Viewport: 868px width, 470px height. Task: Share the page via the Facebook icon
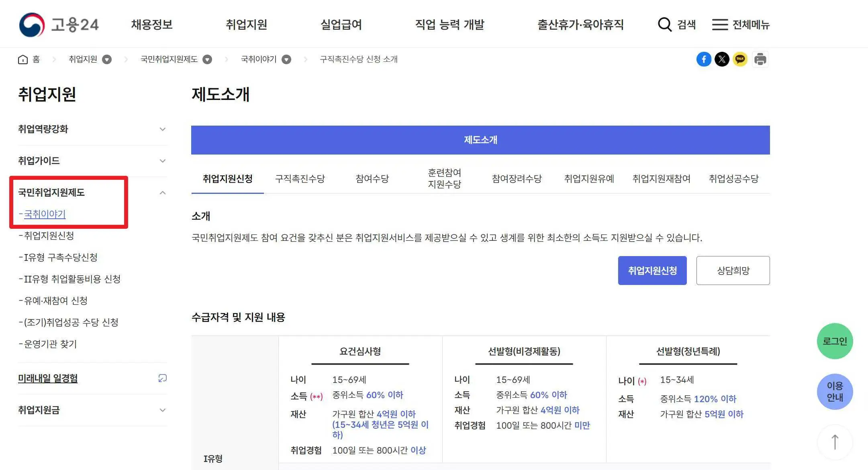[x=704, y=59]
